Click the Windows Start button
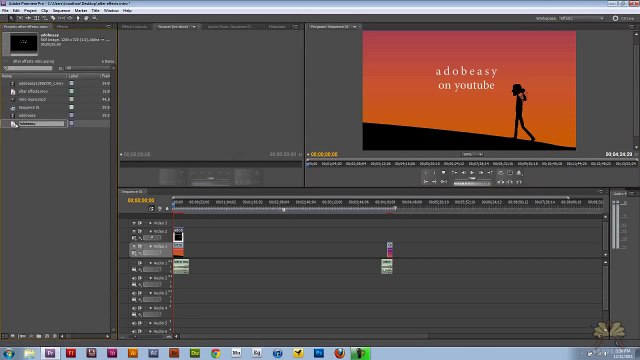The height and width of the screenshot is (360, 640). coord(9,353)
